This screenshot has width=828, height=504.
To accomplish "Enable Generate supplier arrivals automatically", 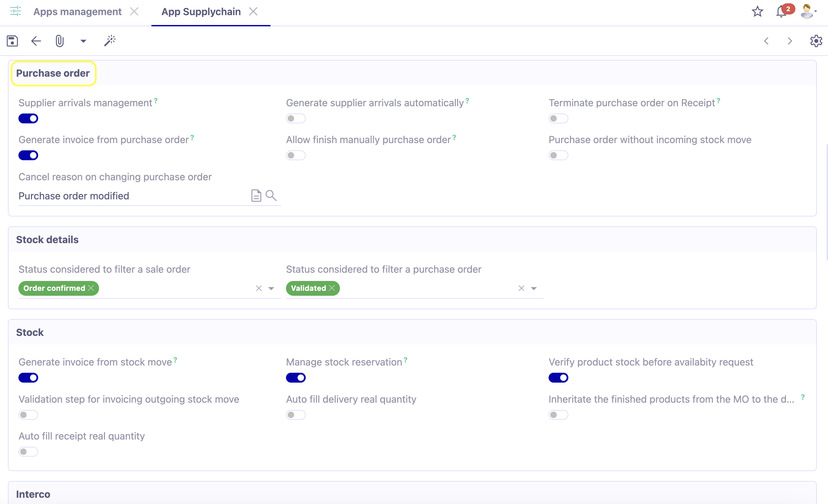I will (296, 118).
